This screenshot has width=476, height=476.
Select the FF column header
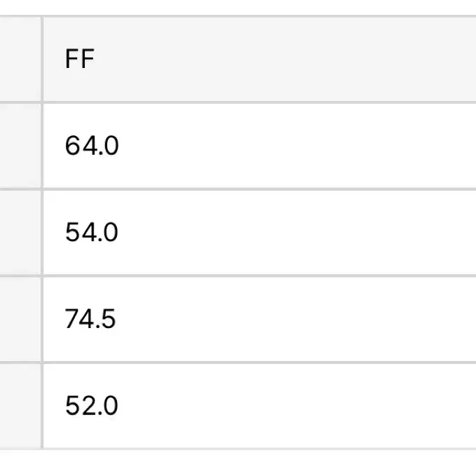(x=259, y=59)
